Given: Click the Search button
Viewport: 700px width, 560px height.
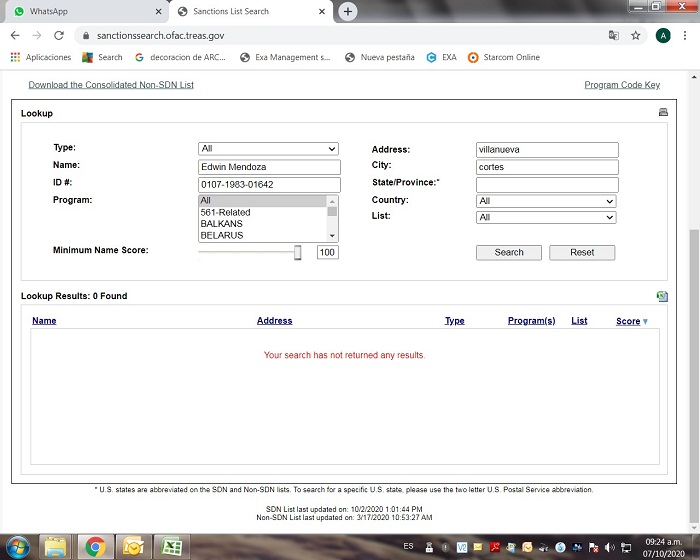Looking at the screenshot, I should pos(509,252).
